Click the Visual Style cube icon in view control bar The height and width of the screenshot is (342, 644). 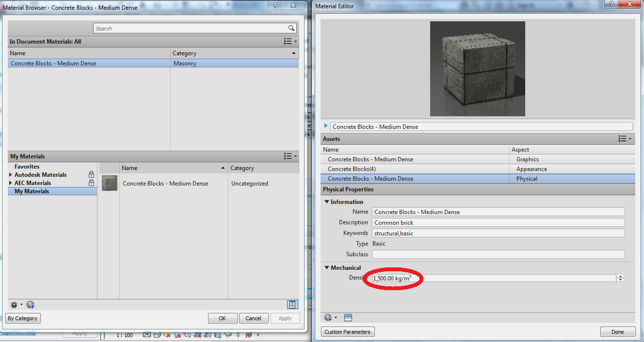coord(157,335)
